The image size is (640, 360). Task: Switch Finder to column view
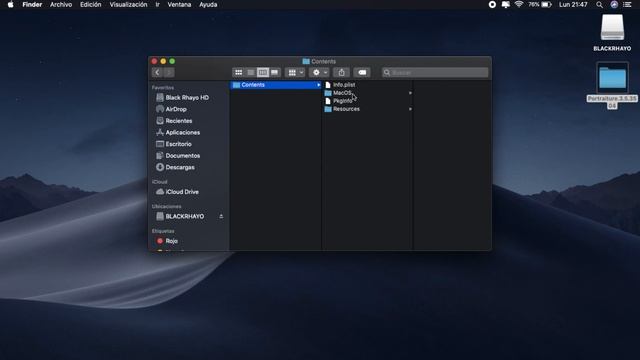[x=262, y=72]
